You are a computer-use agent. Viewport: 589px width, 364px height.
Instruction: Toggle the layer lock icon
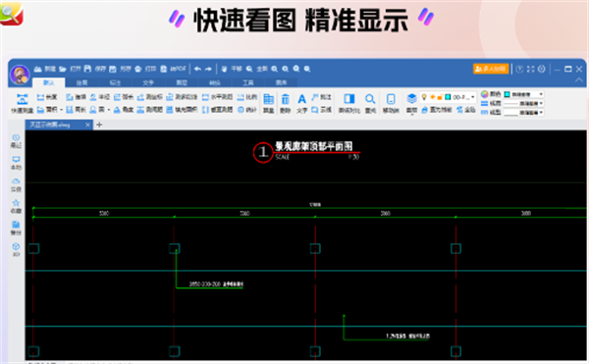tap(440, 97)
